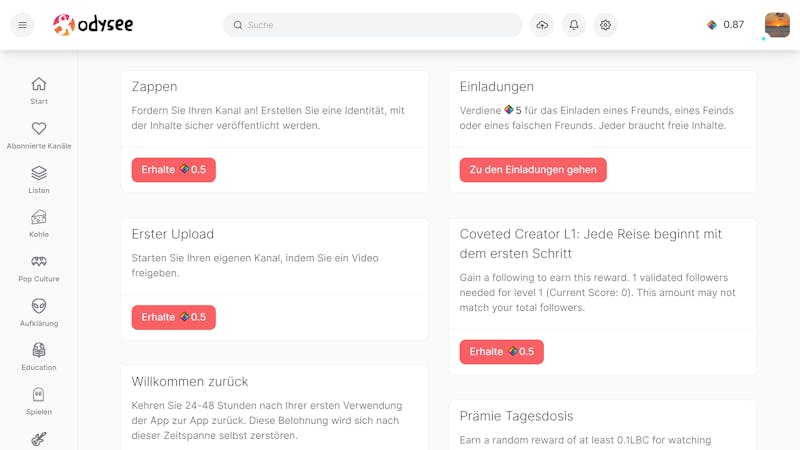Open the upload cloud icon
Screen dimensions: 800x450
click(x=542, y=24)
